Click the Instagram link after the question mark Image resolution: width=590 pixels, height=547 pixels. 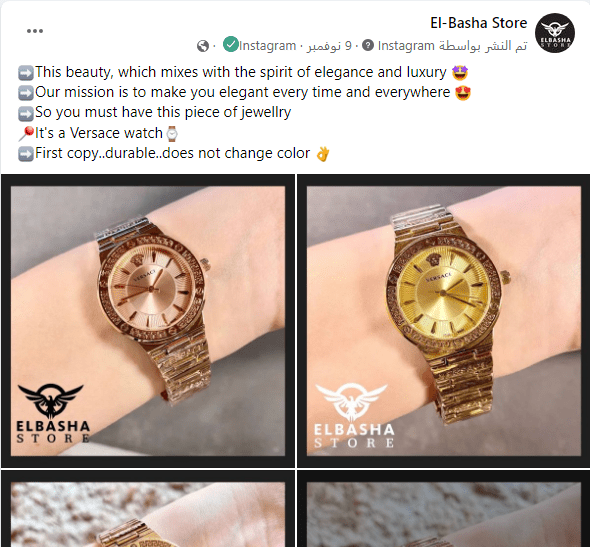point(406,46)
